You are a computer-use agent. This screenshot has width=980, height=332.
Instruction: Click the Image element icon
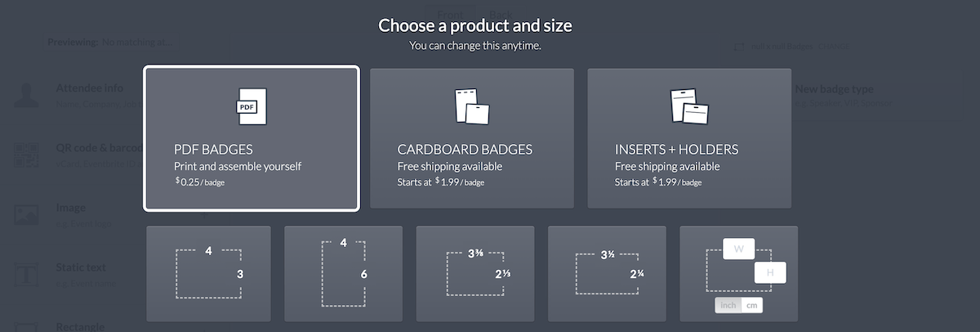26,214
